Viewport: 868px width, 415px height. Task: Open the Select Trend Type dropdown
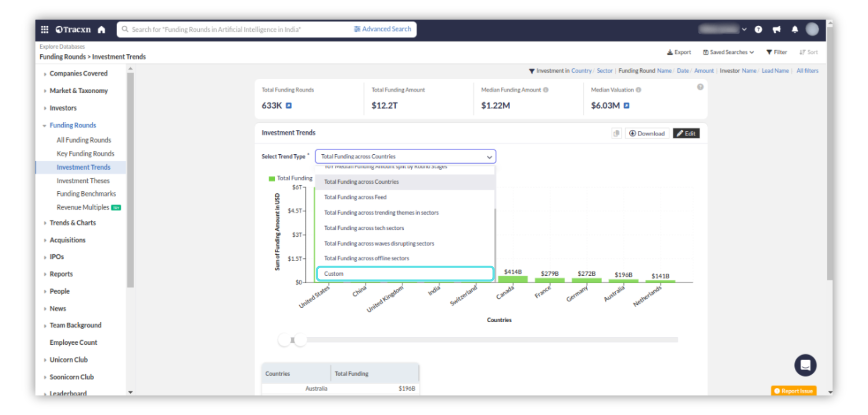[405, 157]
